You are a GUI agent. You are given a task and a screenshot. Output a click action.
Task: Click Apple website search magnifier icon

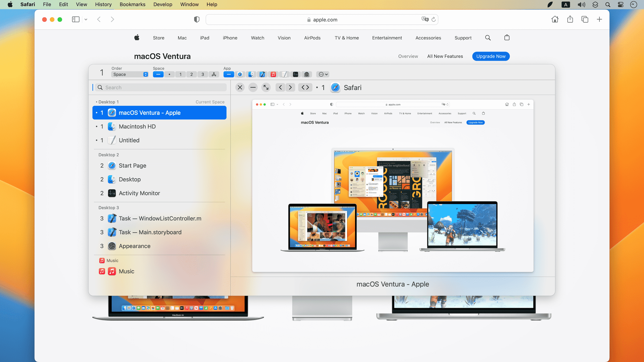point(488,38)
